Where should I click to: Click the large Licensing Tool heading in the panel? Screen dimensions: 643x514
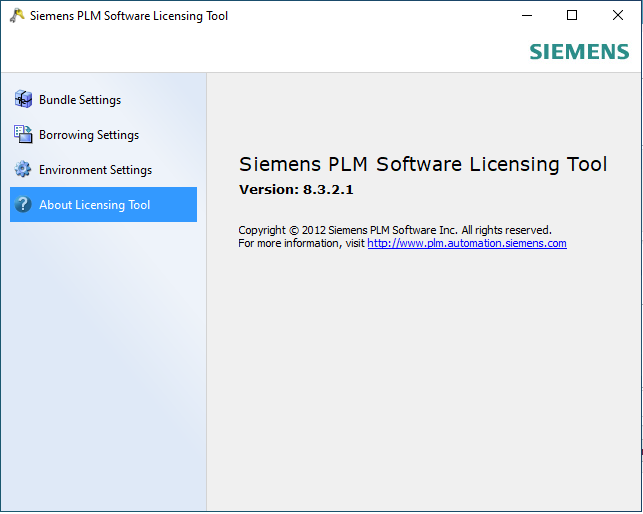tap(423, 165)
